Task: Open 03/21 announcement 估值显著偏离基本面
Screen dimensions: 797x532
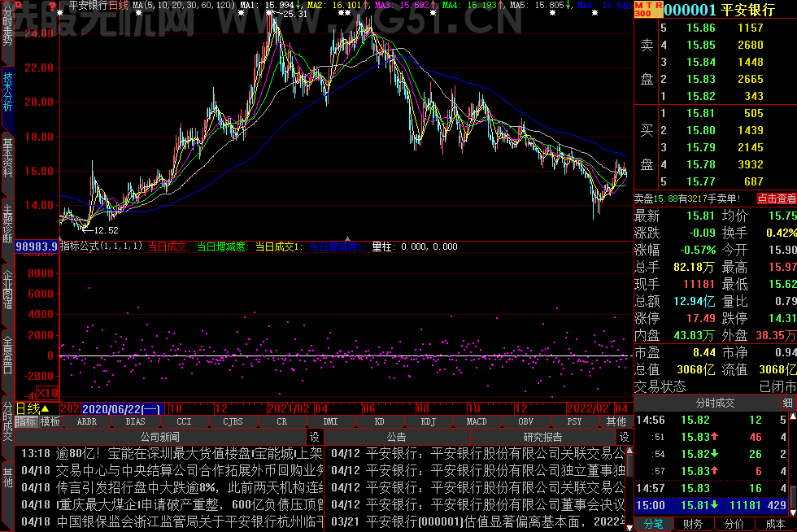Action: coord(478,521)
